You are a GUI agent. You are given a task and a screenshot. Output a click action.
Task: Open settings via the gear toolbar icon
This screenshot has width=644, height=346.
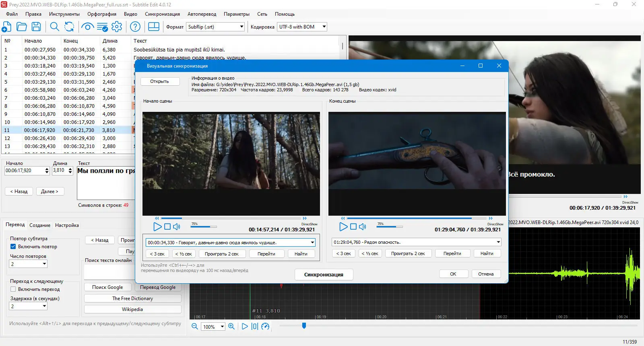point(117,27)
